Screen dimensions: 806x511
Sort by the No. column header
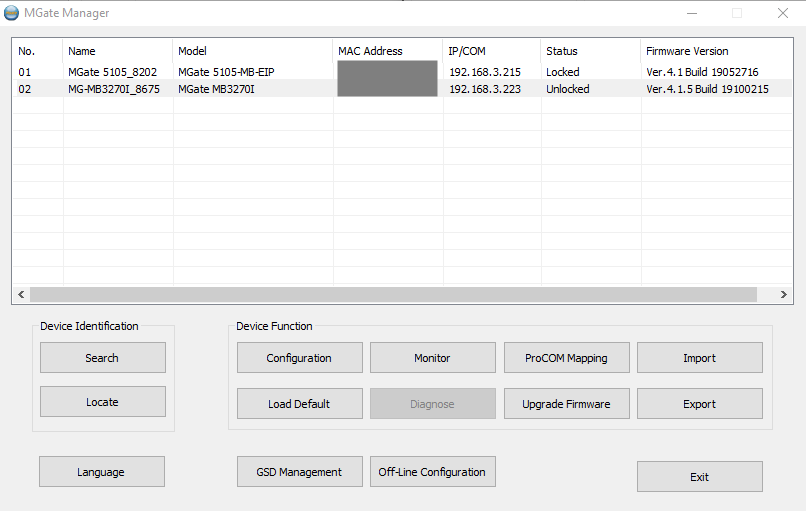(38, 51)
